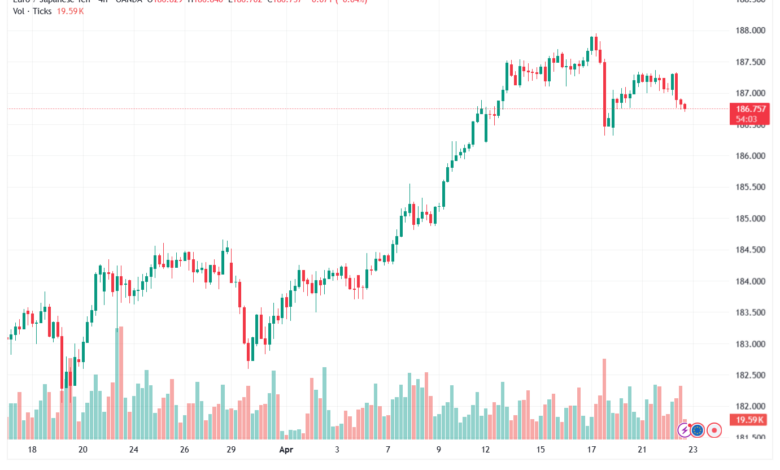Click date 18 on the time axis
Image resolution: width=780 pixels, height=470 pixels.
click(x=32, y=450)
